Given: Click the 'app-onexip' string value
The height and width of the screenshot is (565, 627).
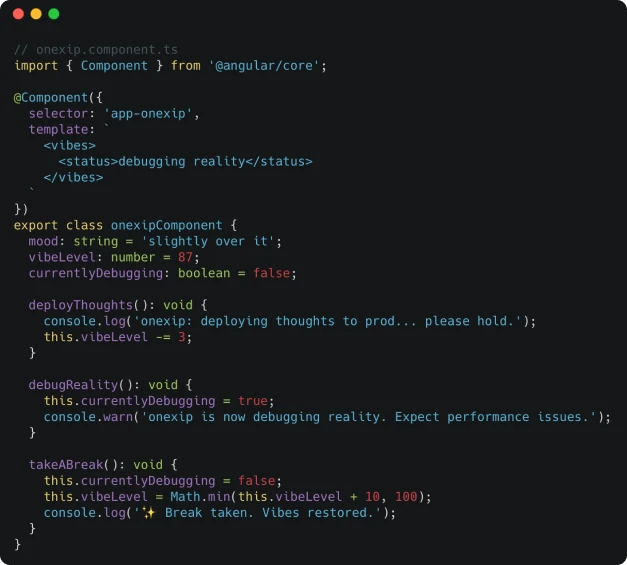Looking at the screenshot, I should click(x=148, y=114).
